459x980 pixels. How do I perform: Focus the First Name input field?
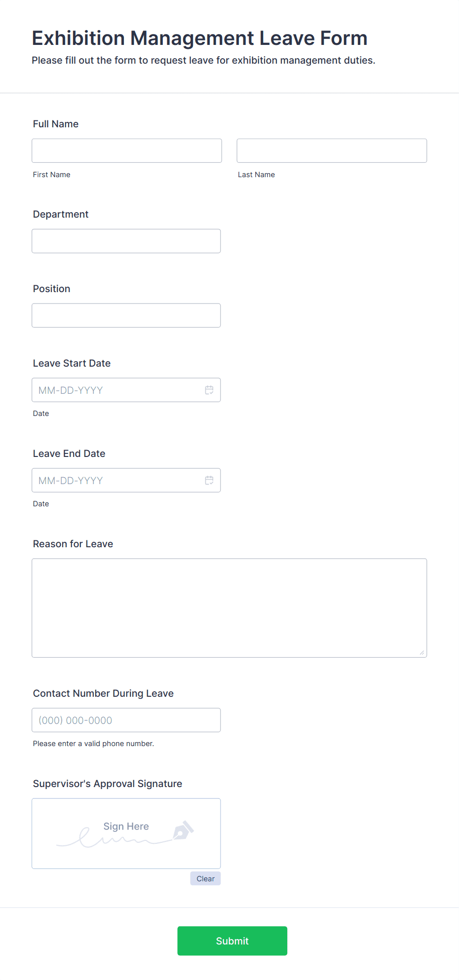127,151
